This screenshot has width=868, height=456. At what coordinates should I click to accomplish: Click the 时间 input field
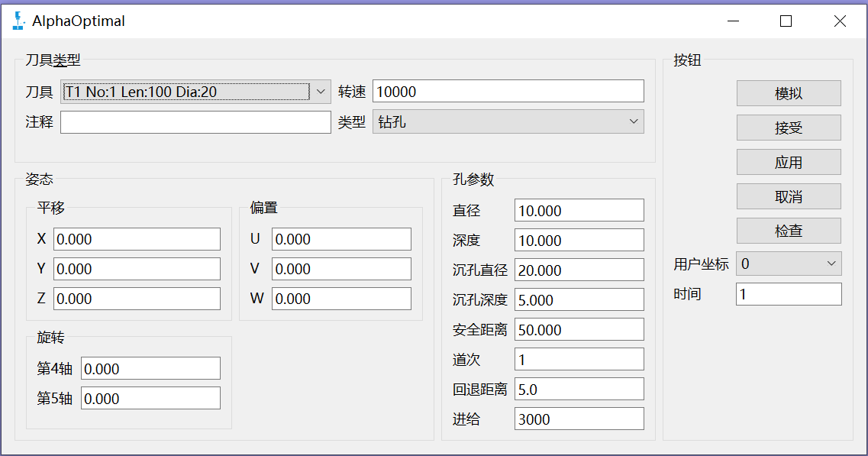pyautogui.click(x=789, y=294)
